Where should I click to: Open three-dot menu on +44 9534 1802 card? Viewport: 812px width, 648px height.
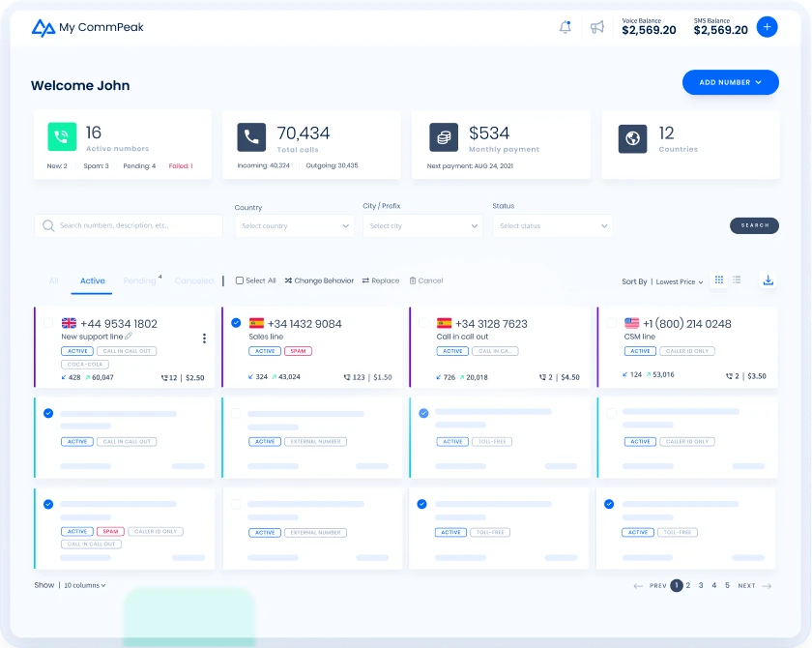[x=204, y=339]
